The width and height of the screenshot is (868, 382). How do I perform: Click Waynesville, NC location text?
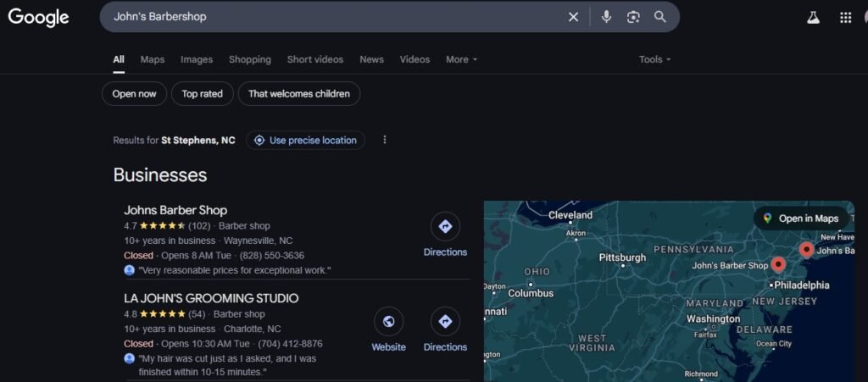click(258, 241)
